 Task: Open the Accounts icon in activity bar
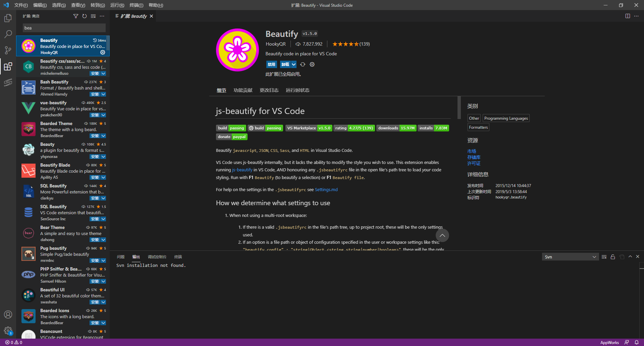8,314
